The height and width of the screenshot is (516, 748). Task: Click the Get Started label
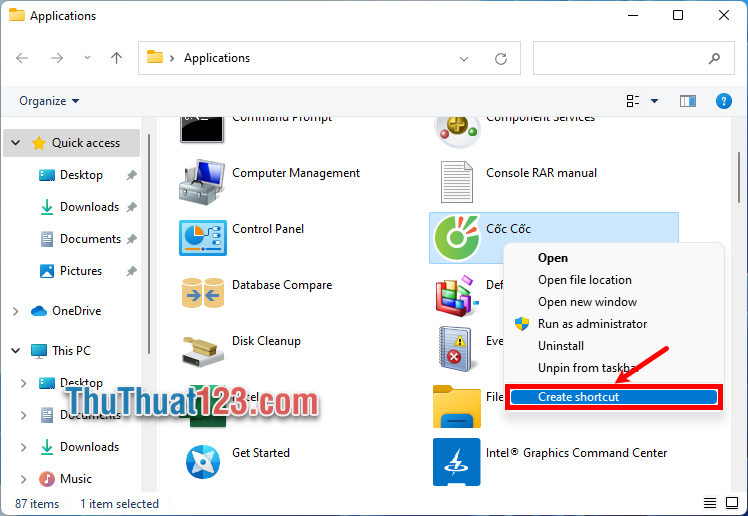coord(260,453)
